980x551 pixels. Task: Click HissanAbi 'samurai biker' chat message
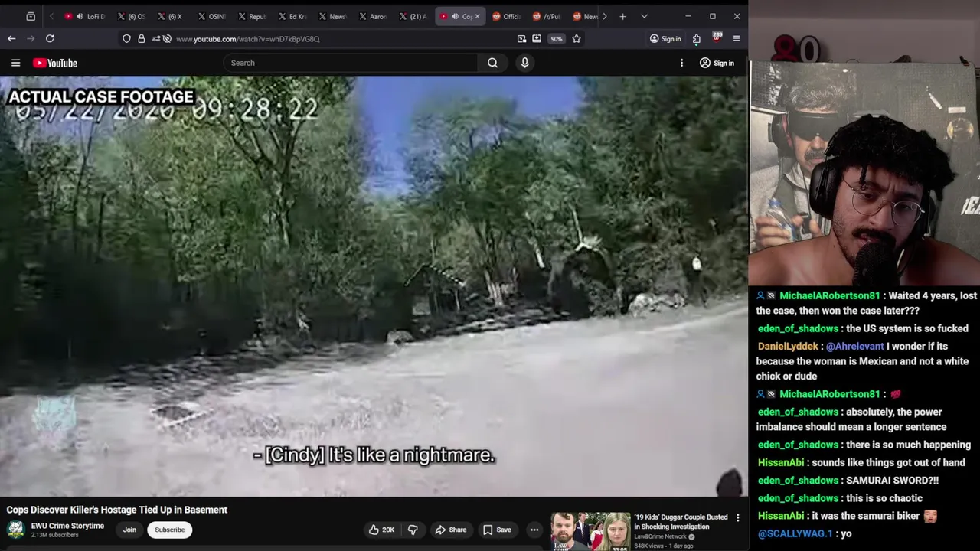(x=848, y=516)
